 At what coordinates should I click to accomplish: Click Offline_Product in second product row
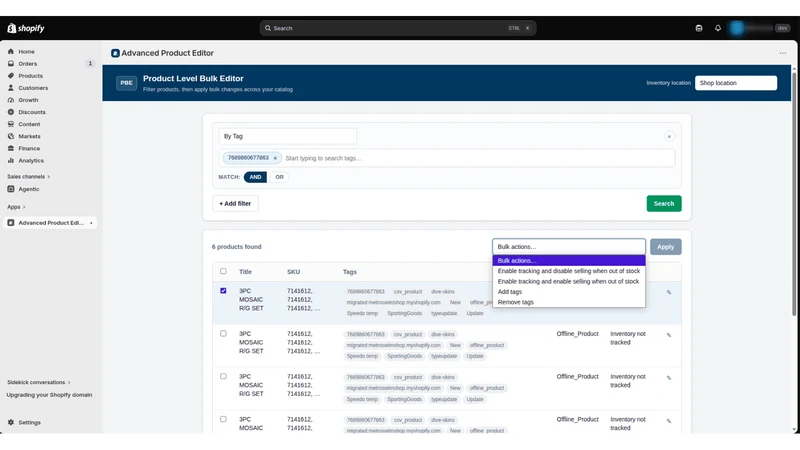tap(578, 334)
